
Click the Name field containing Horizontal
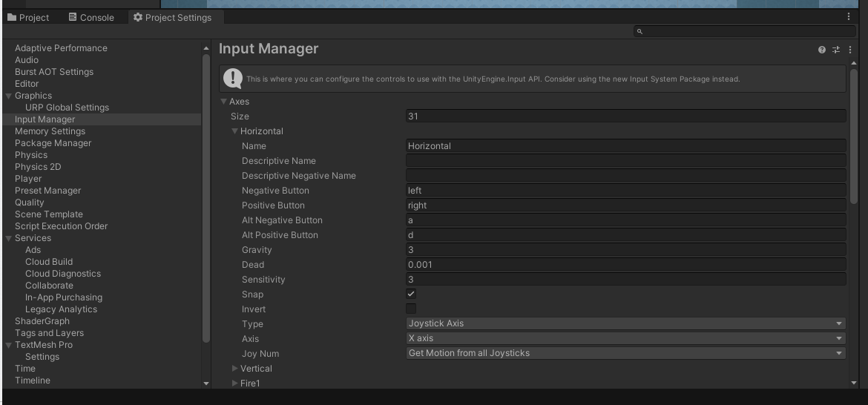click(625, 146)
